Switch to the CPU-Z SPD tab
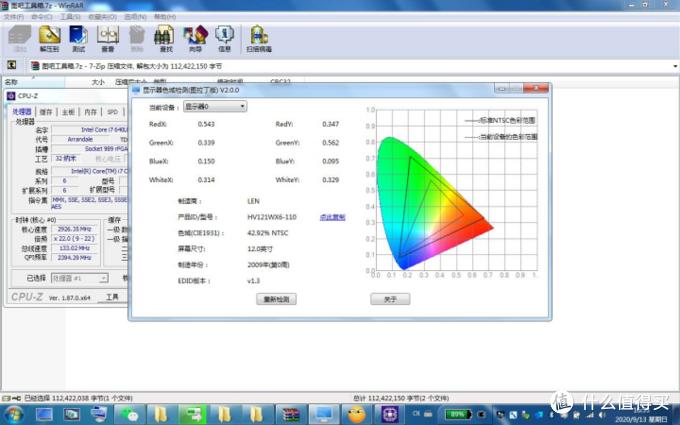 click(112, 112)
